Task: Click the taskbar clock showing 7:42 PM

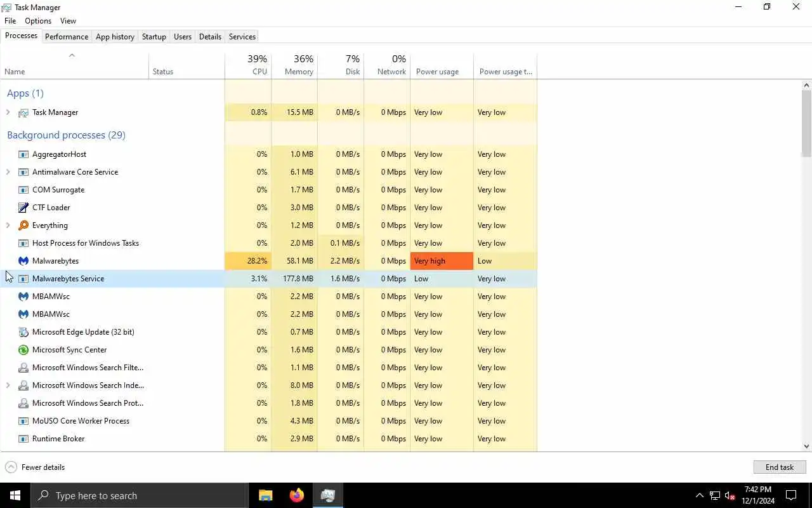Action: 758,495
